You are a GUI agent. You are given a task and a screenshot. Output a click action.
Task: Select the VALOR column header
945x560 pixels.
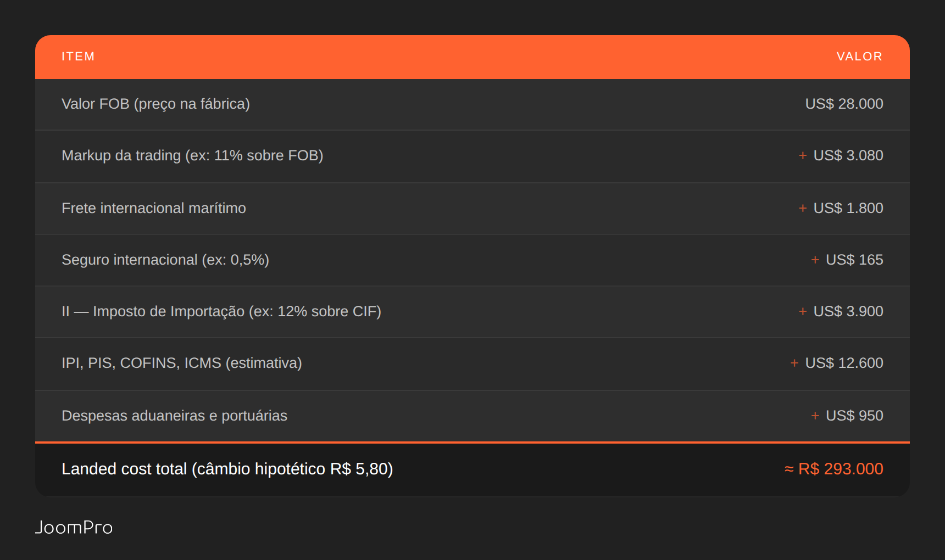tap(859, 57)
